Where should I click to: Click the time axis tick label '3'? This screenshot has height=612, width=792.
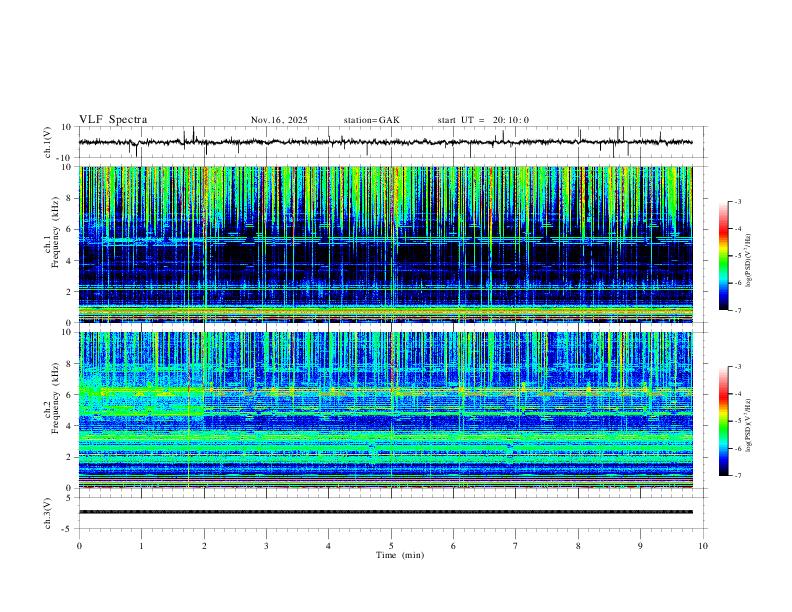pos(266,546)
